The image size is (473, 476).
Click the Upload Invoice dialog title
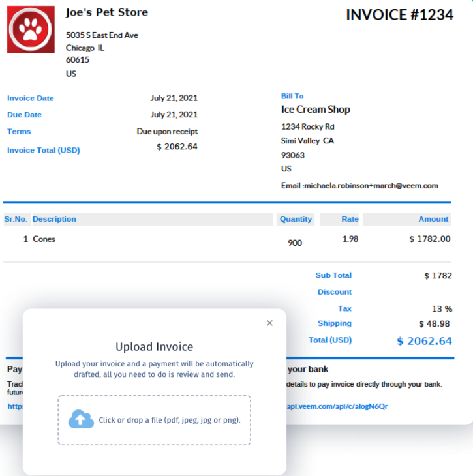[x=154, y=347]
